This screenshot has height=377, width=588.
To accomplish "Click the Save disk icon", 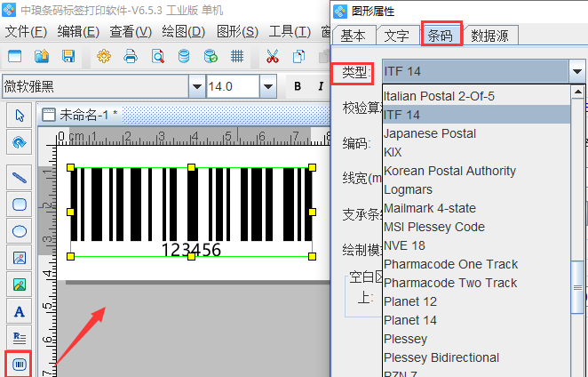I will tap(68, 57).
